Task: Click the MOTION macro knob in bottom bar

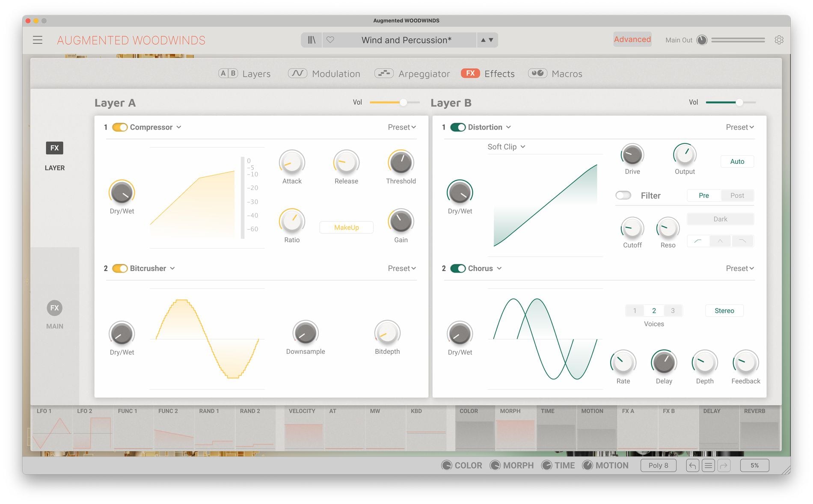Action: (x=587, y=465)
